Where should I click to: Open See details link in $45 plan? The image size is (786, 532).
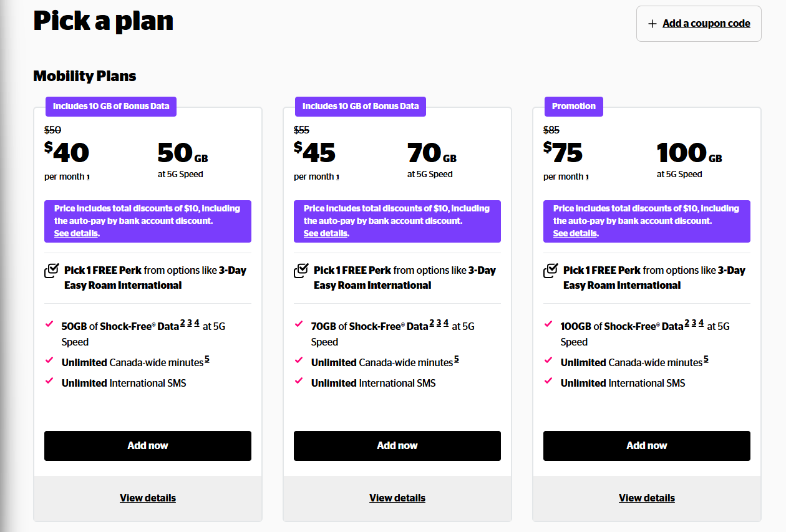click(326, 233)
